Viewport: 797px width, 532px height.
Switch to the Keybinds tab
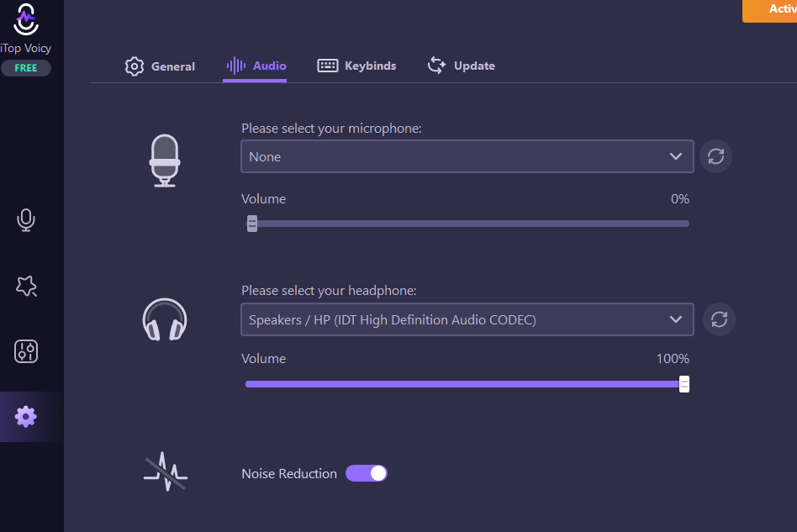[x=356, y=66]
